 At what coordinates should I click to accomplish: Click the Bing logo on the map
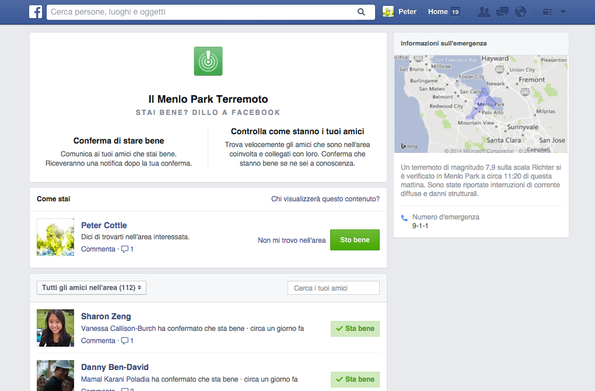tap(409, 146)
